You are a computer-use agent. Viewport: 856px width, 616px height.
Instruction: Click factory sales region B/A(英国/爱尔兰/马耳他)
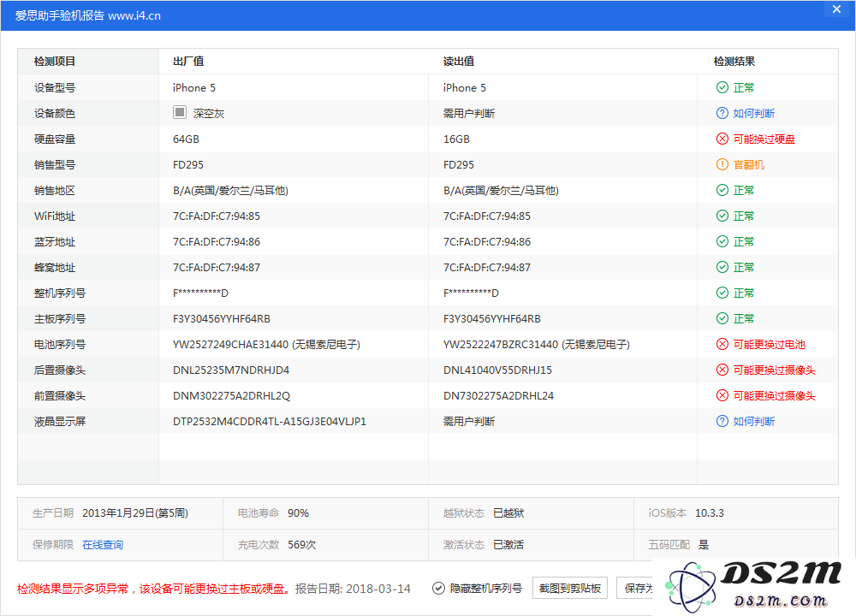[x=230, y=191]
